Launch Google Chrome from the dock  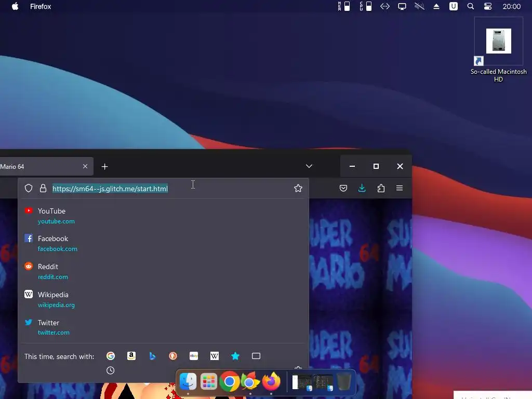point(229,382)
